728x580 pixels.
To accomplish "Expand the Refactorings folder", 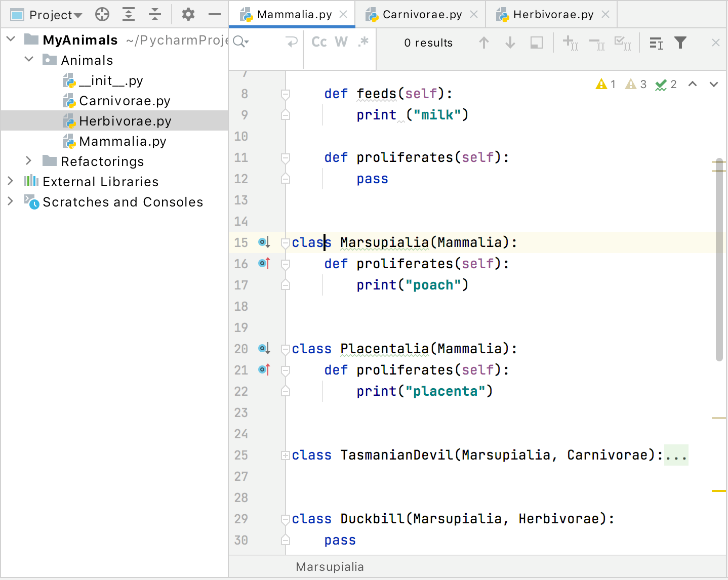I will tap(29, 161).
